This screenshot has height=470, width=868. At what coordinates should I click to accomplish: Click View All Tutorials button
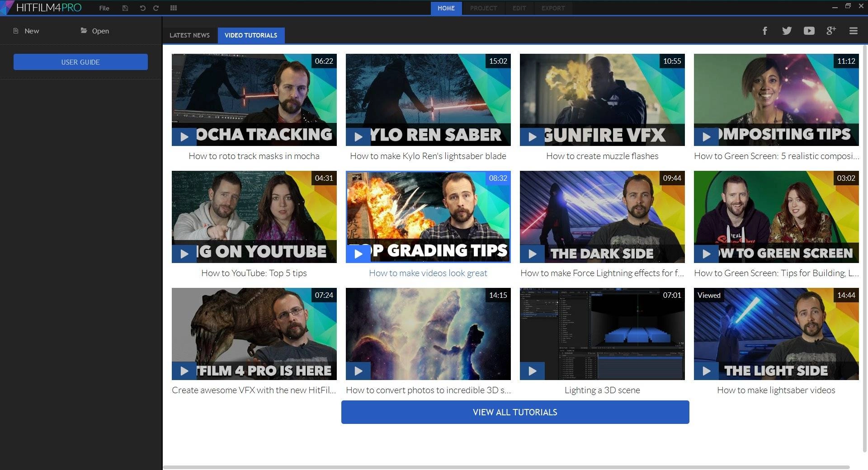(515, 412)
